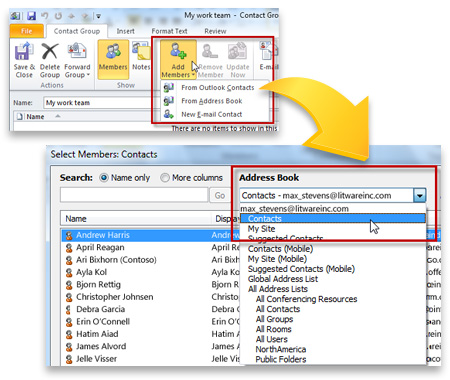Click the Name column header in Select Members
The image size is (450, 380).
136,219
